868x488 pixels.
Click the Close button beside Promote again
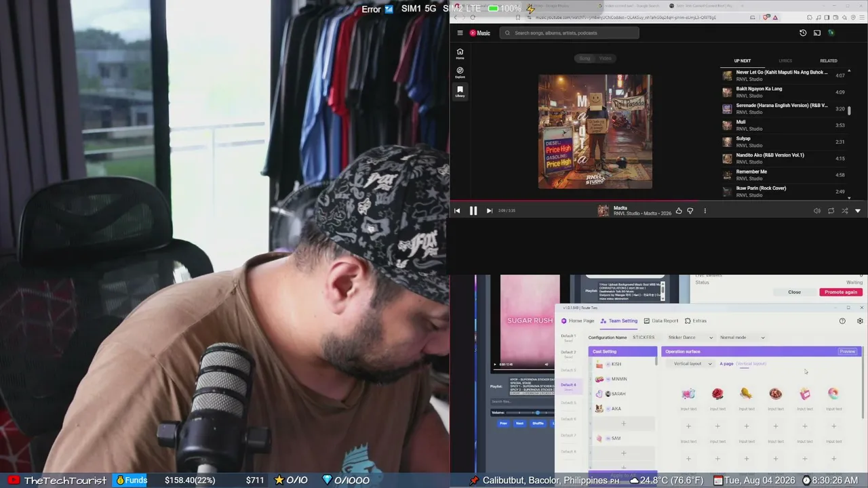pos(794,292)
